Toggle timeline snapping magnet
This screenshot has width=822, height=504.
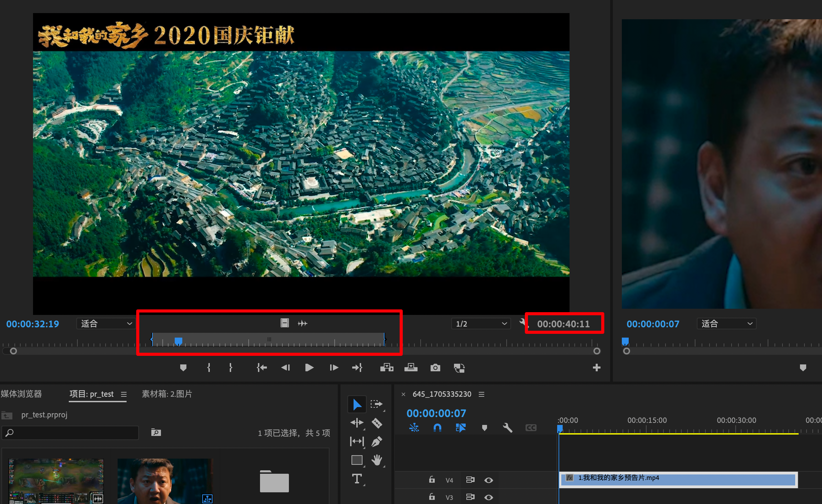(x=437, y=428)
